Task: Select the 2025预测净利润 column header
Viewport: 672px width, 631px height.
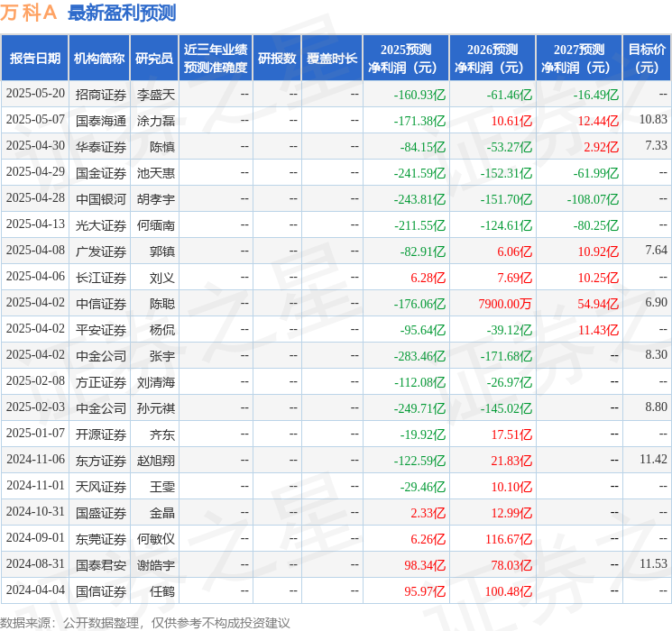Action: [x=405, y=59]
